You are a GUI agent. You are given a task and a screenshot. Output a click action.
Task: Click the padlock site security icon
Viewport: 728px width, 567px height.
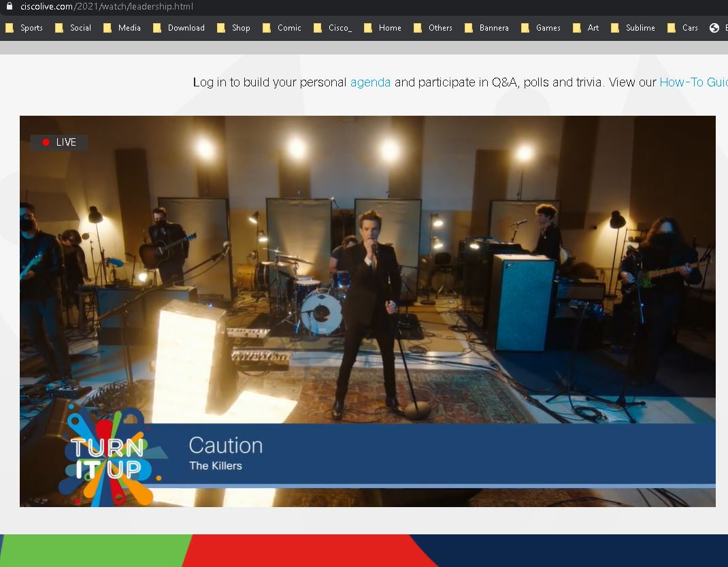pos(10,6)
